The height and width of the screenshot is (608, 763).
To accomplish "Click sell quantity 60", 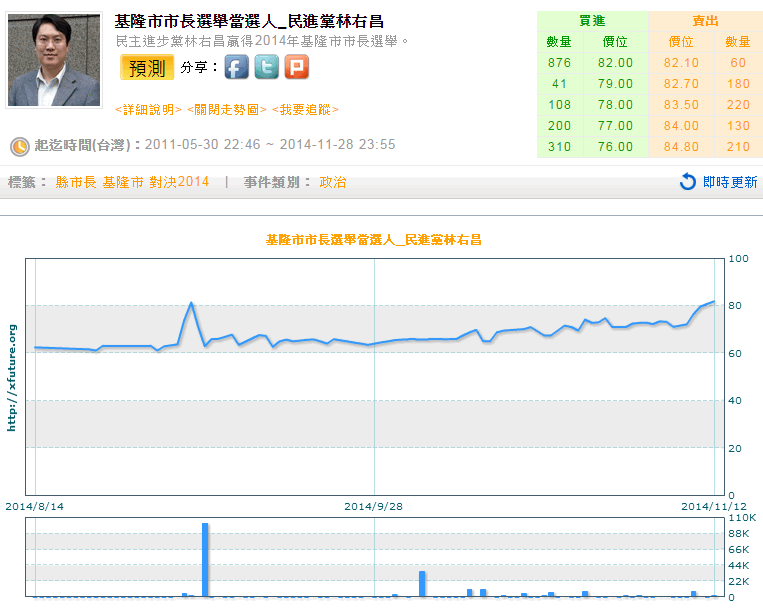I will point(738,63).
